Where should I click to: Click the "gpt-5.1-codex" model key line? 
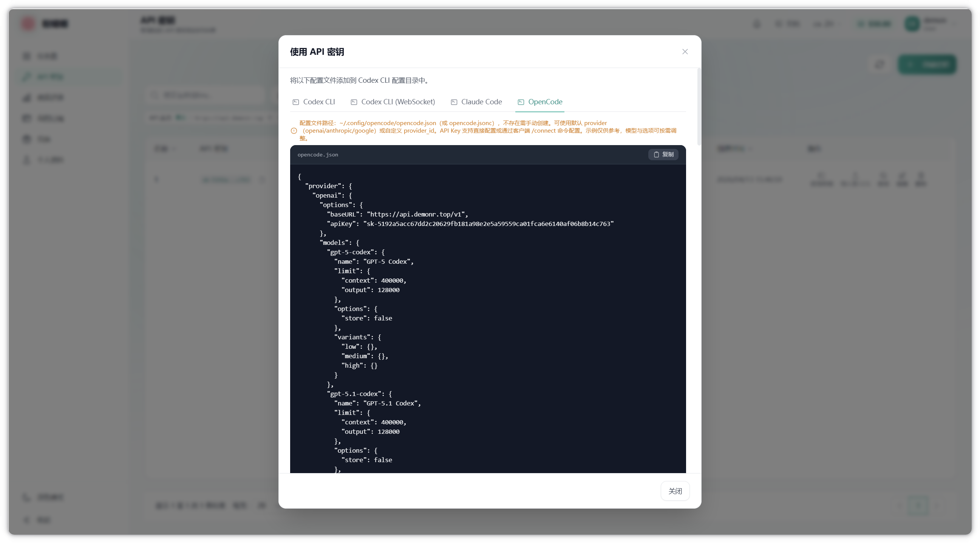point(360,394)
